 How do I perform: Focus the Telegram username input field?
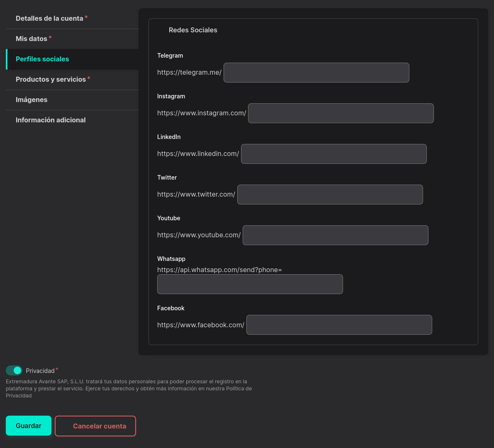coord(316,73)
